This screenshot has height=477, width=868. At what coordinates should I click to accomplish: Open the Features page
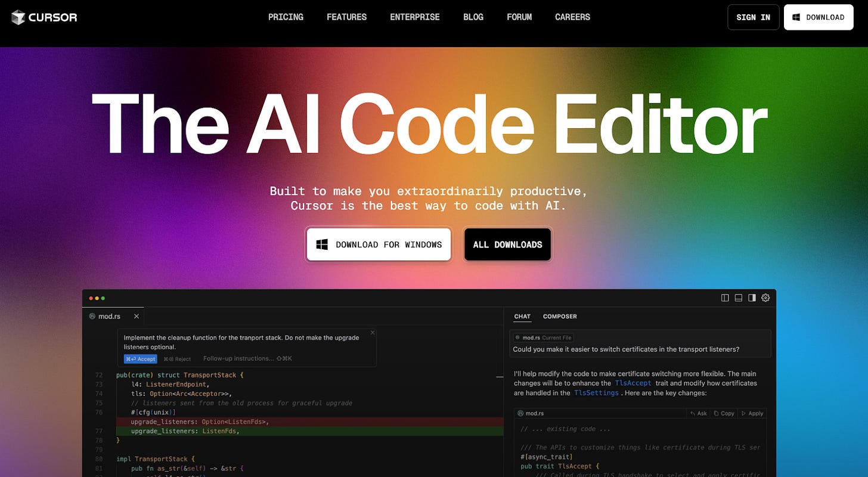click(x=346, y=17)
